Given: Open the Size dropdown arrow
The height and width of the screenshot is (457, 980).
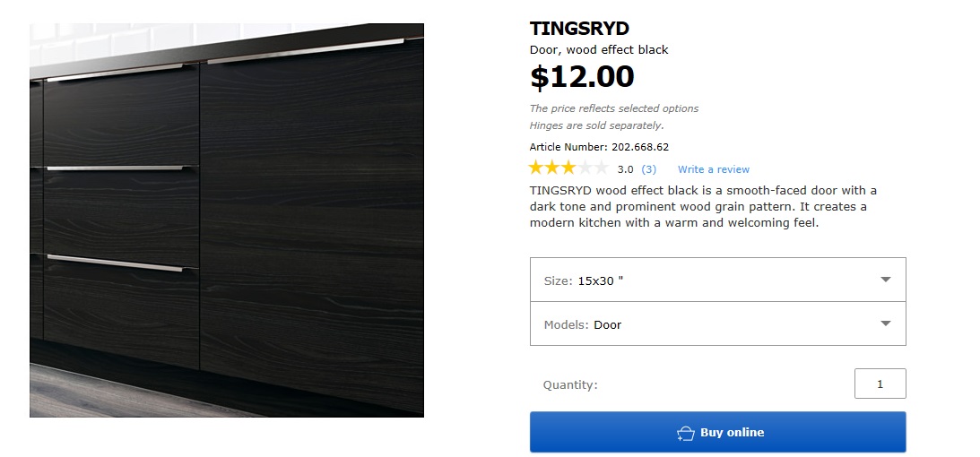Looking at the screenshot, I should [x=886, y=280].
